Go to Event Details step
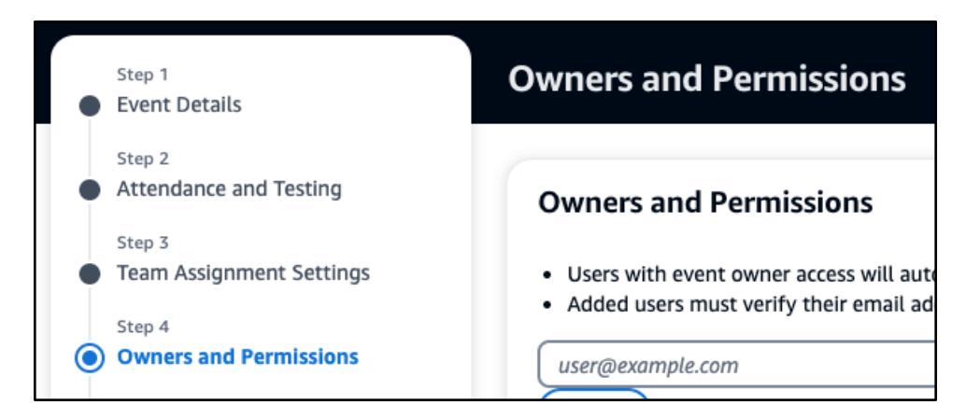This screenshot has height=419, width=980. (178, 105)
